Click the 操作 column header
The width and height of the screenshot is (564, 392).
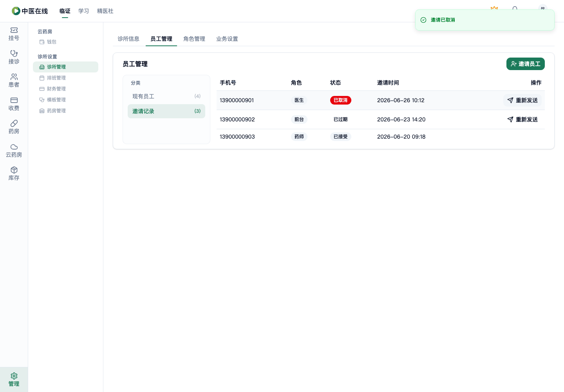tap(536, 83)
